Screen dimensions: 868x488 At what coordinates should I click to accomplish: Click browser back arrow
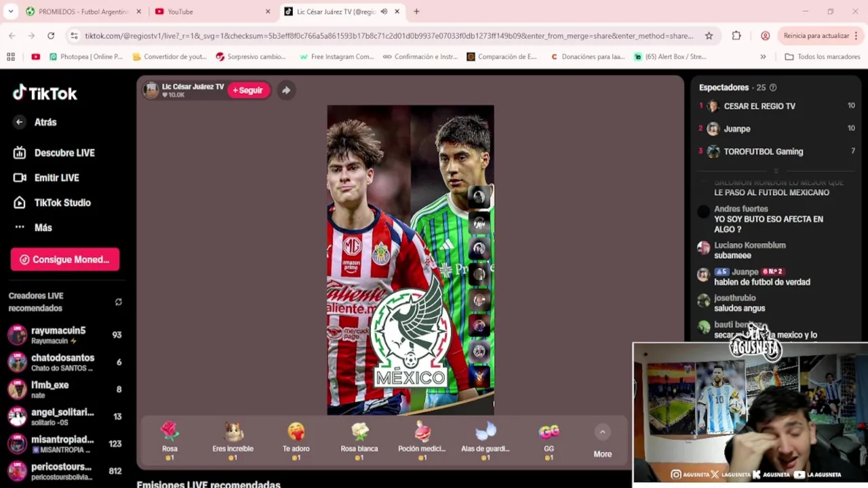12,36
